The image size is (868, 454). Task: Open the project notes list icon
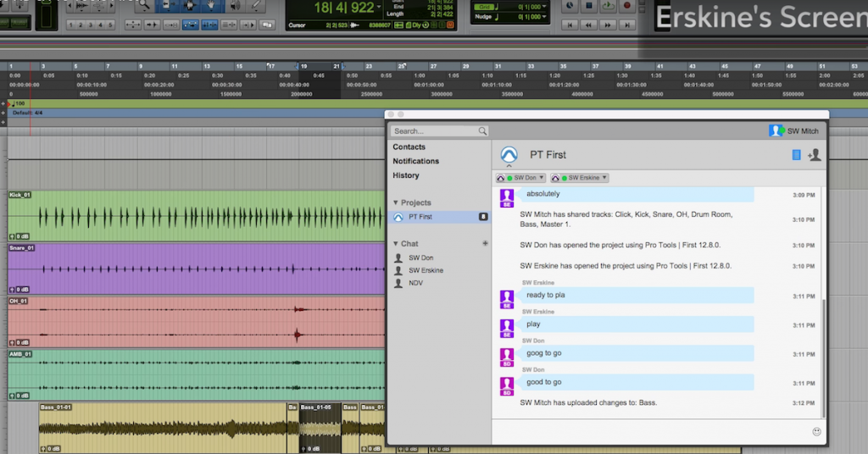[796, 155]
